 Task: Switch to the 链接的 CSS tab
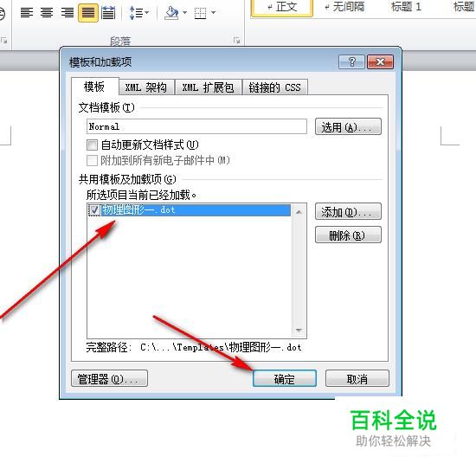[275, 87]
